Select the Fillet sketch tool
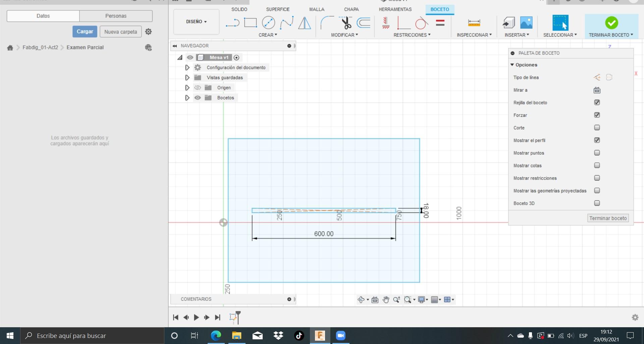The height and width of the screenshot is (344, 644). pos(327,23)
